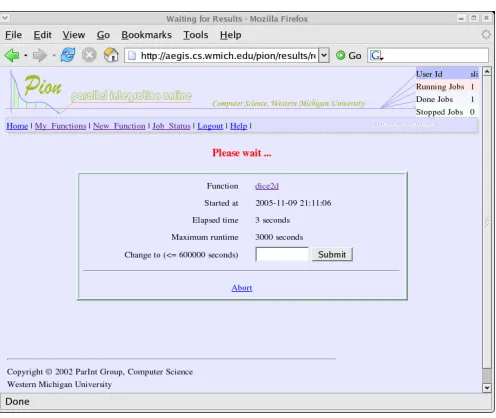Viewport: 496px width, 418px height.
Task: Click the Done Jobs count row
Action: (447, 99)
